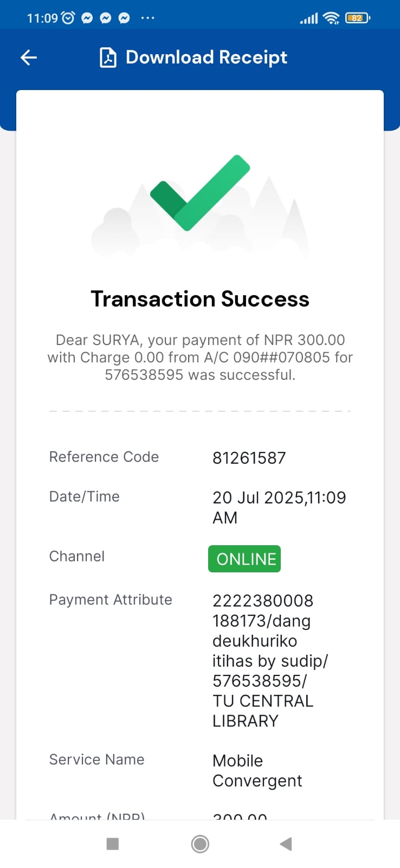Image resolution: width=400 pixels, height=868 pixels.
Task: Click the PDF receipt download icon
Action: (108, 58)
